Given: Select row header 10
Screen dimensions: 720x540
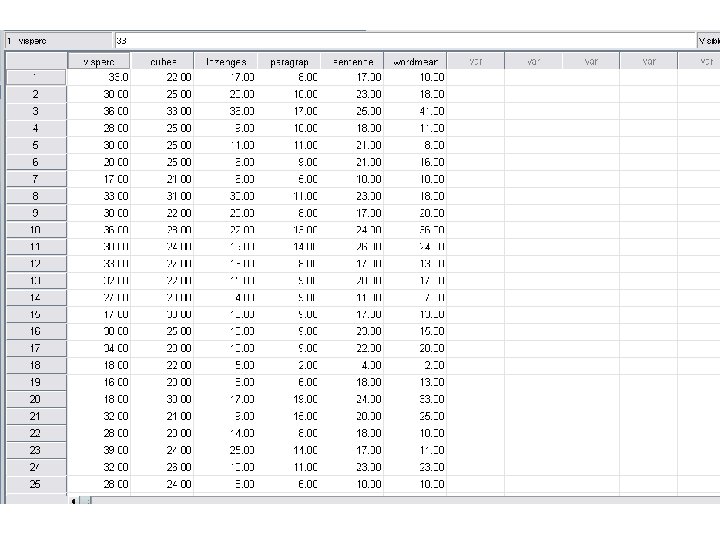Looking at the screenshot, I should coord(36,230).
